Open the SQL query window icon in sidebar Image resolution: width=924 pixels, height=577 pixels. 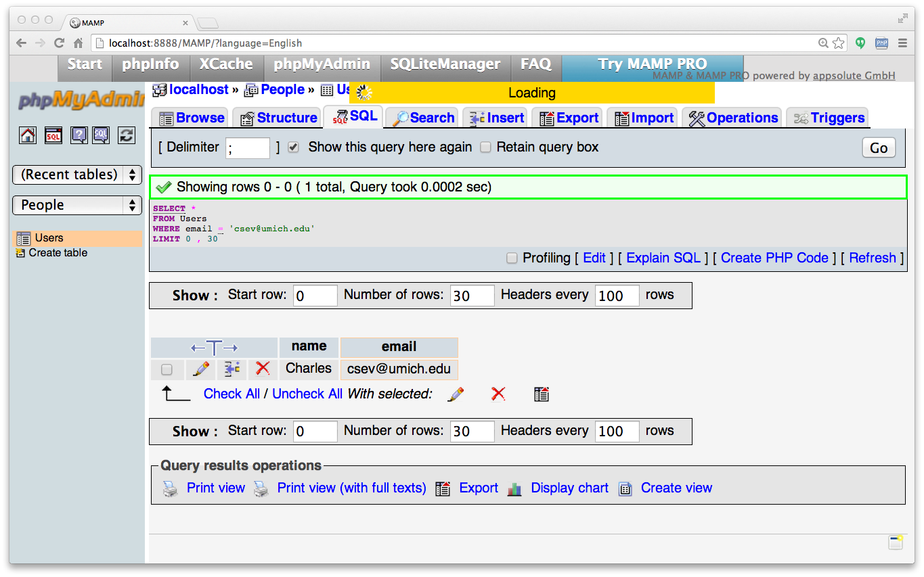pos(53,135)
